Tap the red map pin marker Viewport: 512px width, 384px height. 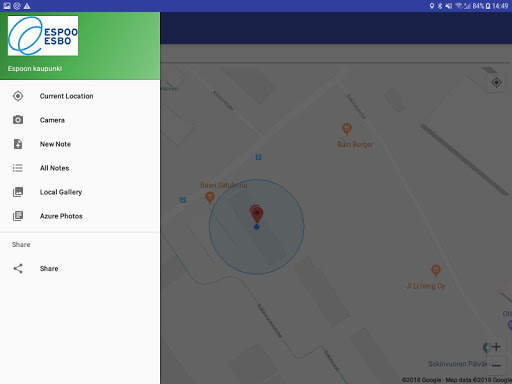256,214
